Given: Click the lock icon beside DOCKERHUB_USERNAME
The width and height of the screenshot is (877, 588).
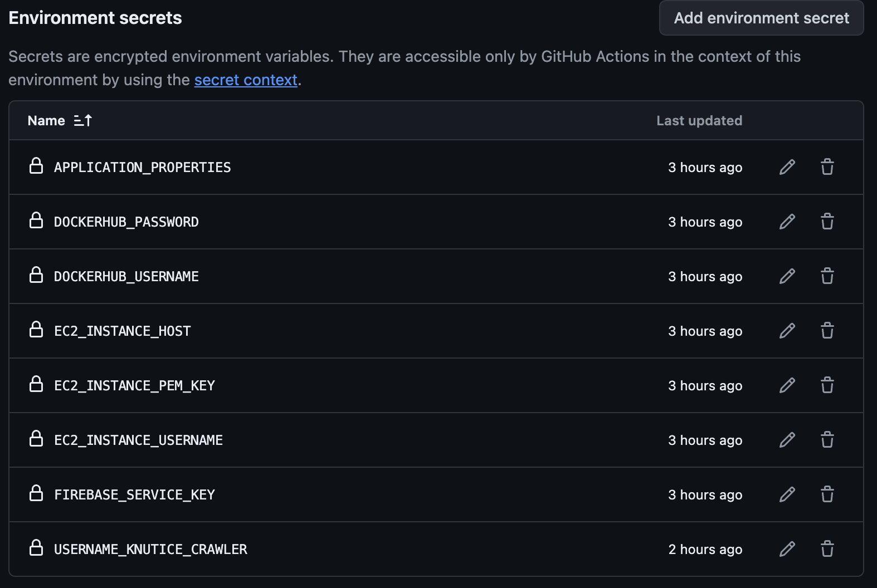Looking at the screenshot, I should coord(36,275).
